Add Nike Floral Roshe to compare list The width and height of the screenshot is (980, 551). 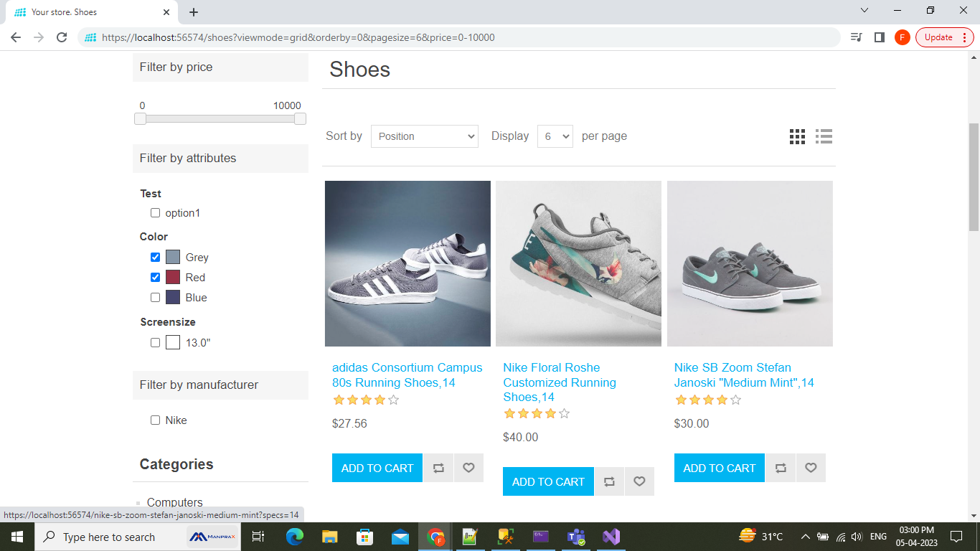click(609, 481)
